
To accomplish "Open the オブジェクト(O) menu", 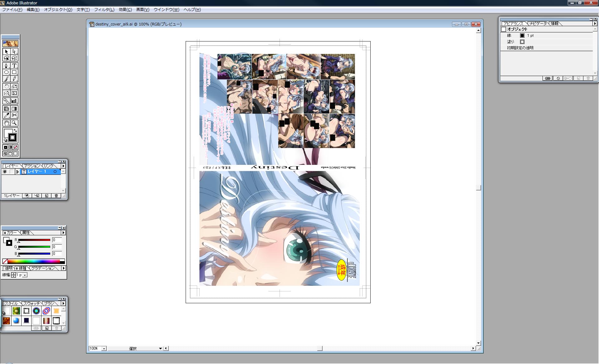I will 58,10.
